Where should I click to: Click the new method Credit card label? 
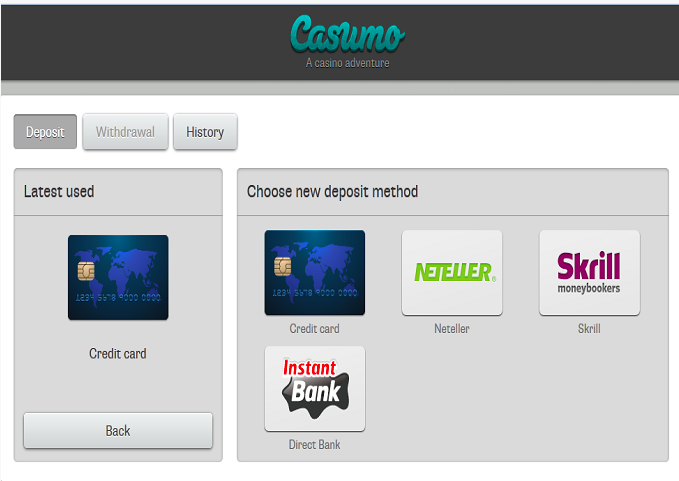tap(314, 329)
